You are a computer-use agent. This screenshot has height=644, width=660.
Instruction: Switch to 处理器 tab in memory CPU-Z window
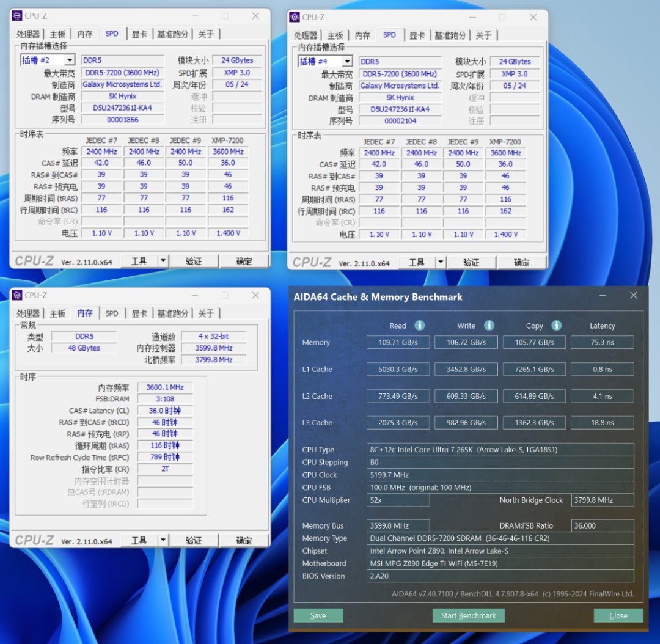[28, 313]
